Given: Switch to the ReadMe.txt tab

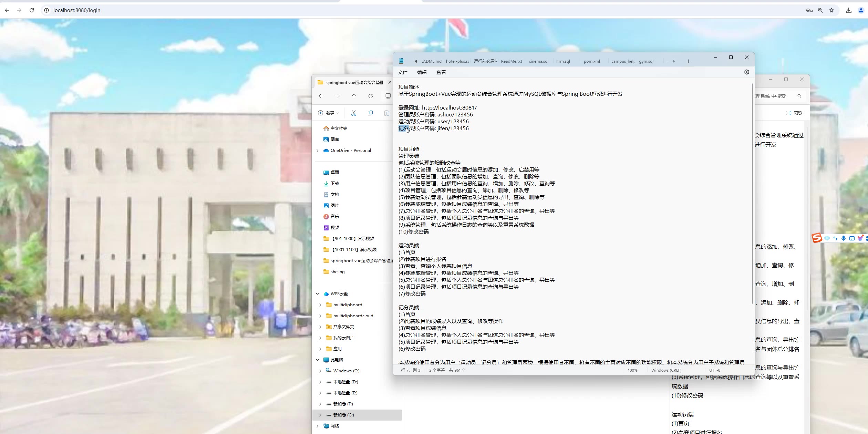Looking at the screenshot, I should pos(511,61).
